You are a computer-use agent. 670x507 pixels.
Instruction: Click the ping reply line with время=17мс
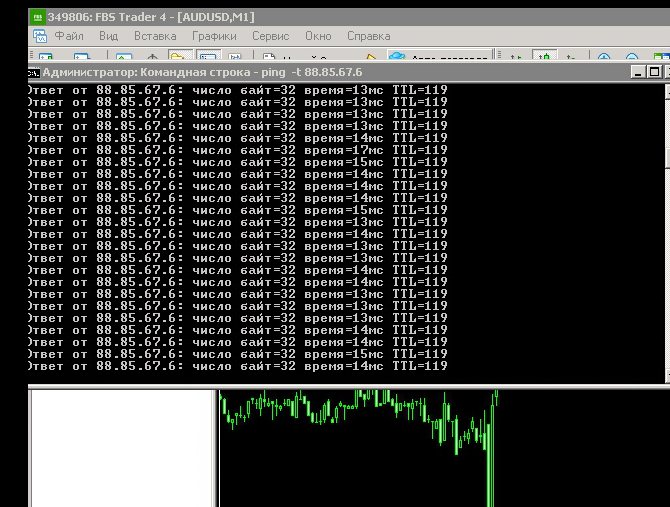(x=238, y=150)
